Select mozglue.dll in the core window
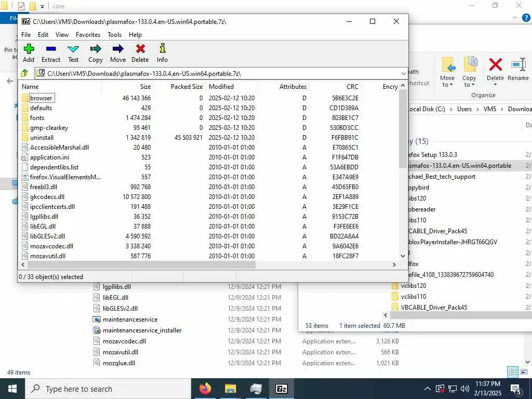Image resolution: width=532 pixels, height=399 pixels. 119,363
